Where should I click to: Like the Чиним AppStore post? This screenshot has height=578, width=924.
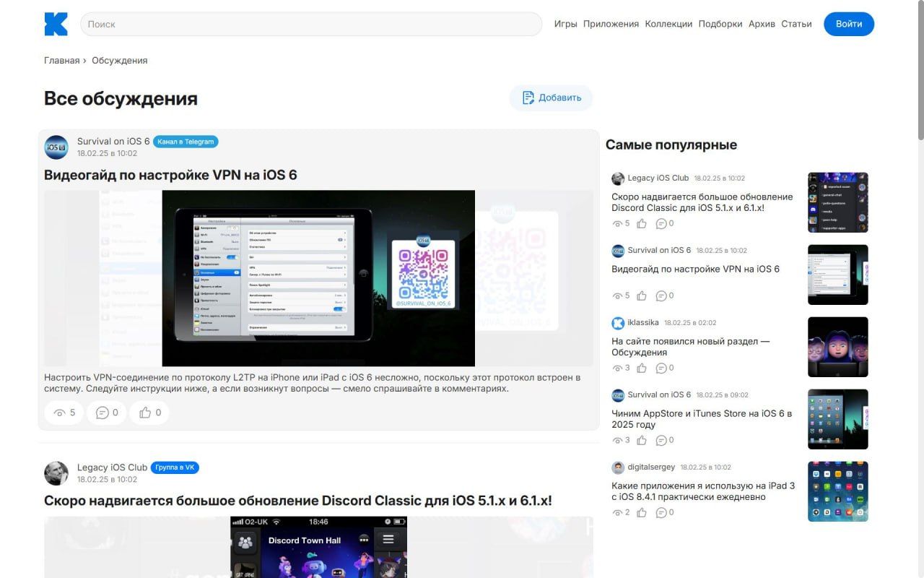pyautogui.click(x=642, y=441)
